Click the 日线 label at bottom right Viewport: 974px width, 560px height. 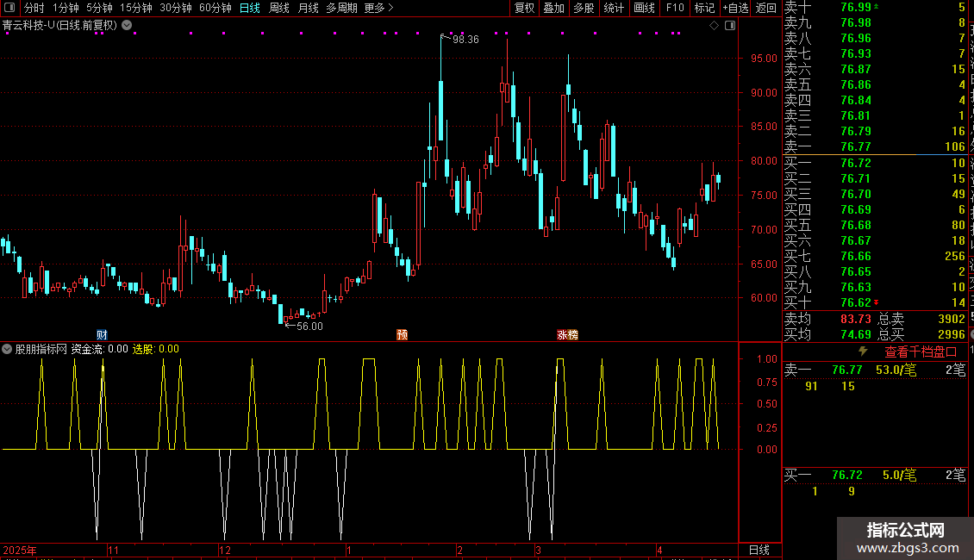point(759,550)
